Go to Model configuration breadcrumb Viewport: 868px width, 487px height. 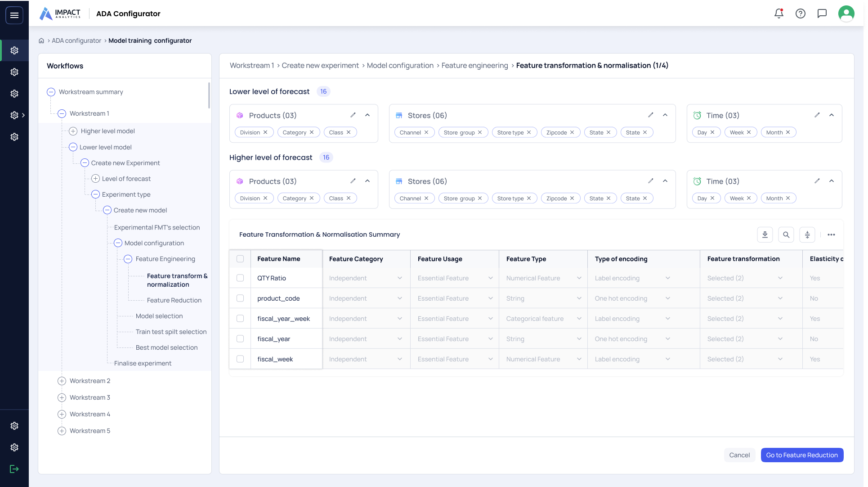[400, 65]
